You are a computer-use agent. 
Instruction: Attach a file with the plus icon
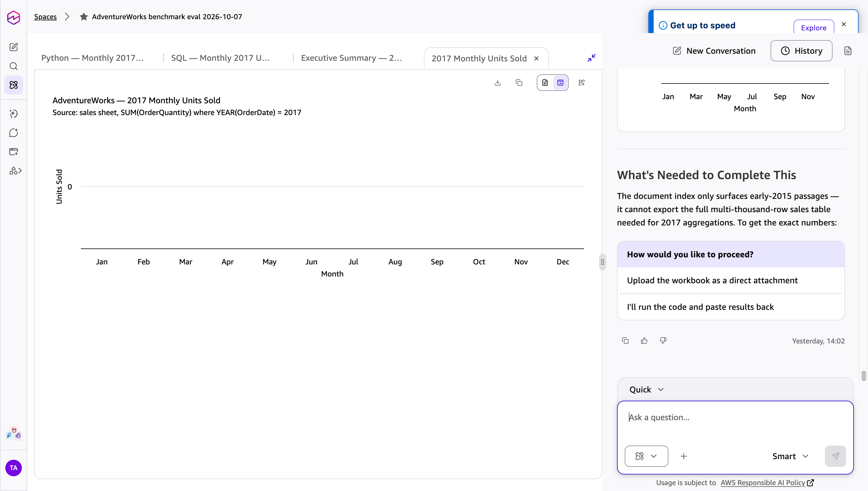coord(684,456)
